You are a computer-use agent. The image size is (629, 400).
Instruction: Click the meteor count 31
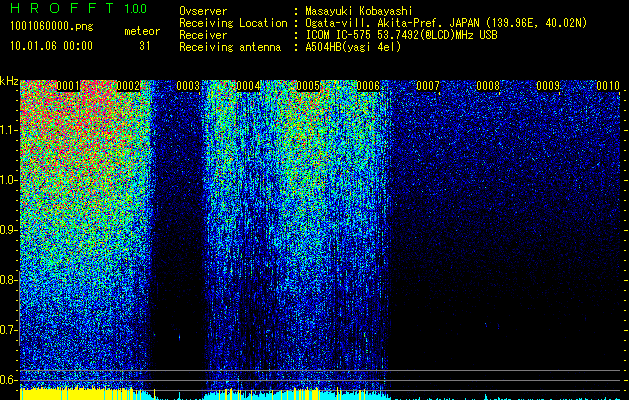[145, 46]
